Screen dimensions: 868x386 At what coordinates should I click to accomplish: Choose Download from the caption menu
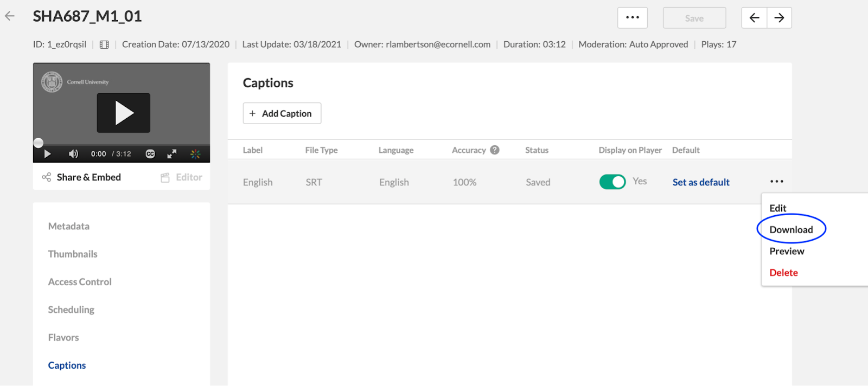pyautogui.click(x=791, y=229)
